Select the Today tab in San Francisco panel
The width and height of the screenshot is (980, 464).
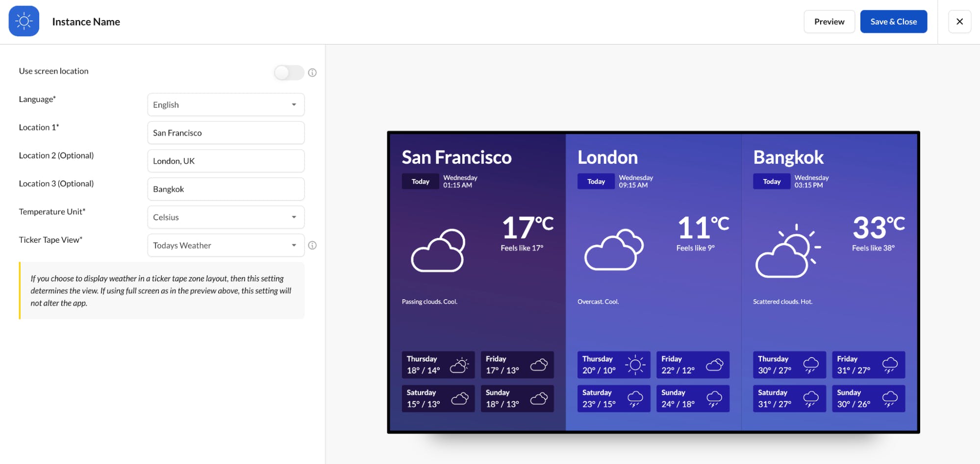(x=420, y=181)
